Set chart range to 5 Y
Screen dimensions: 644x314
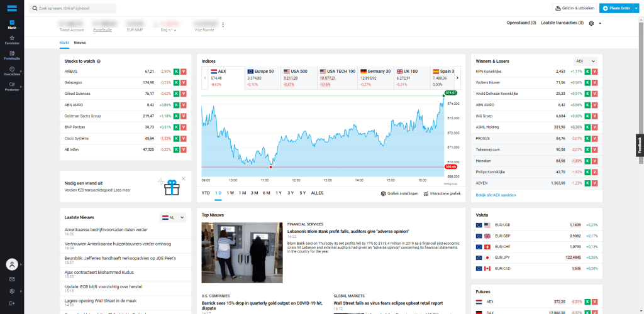click(x=303, y=193)
